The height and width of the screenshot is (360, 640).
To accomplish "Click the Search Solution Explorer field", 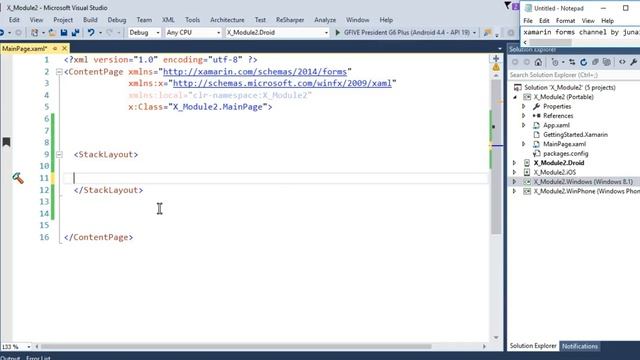I will 573,75.
